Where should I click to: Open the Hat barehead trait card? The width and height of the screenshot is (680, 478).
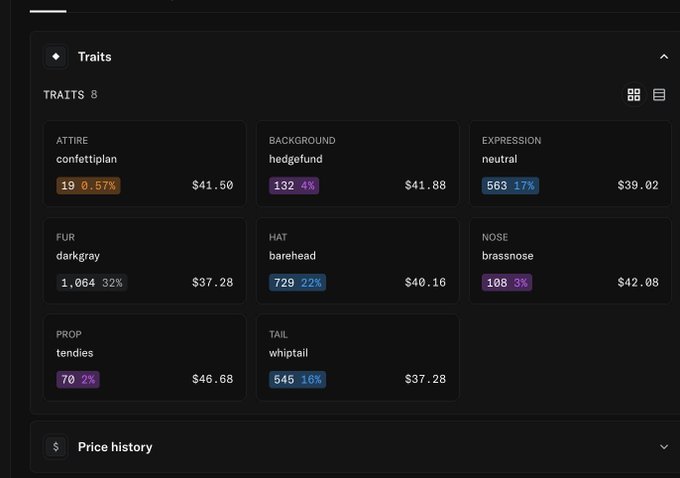click(358, 261)
